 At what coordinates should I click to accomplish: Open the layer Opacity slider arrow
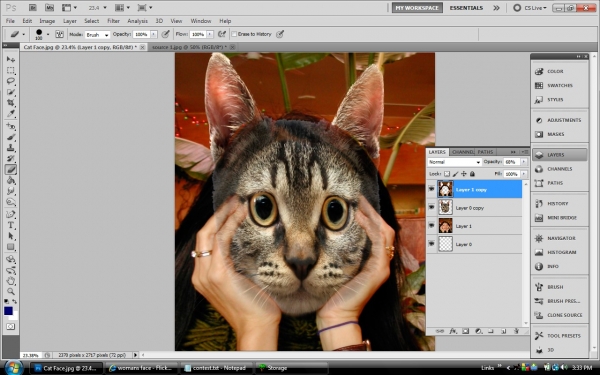524,162
